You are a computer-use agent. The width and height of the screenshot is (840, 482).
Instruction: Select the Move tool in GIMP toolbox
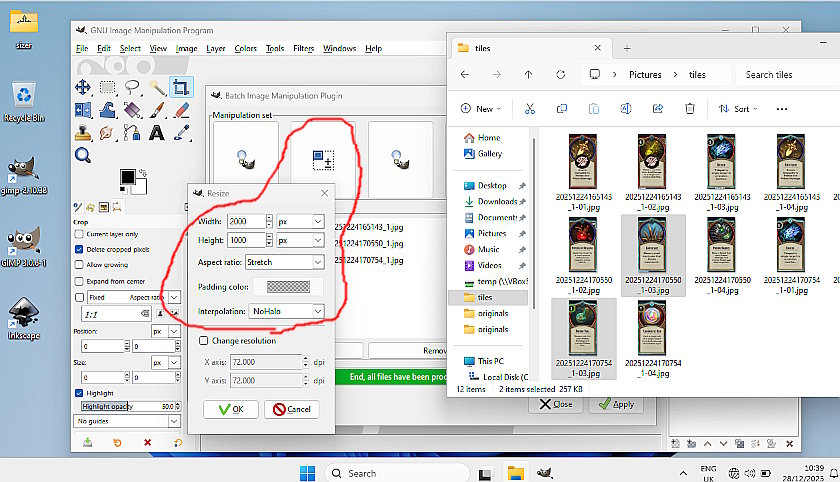[82, 87]
